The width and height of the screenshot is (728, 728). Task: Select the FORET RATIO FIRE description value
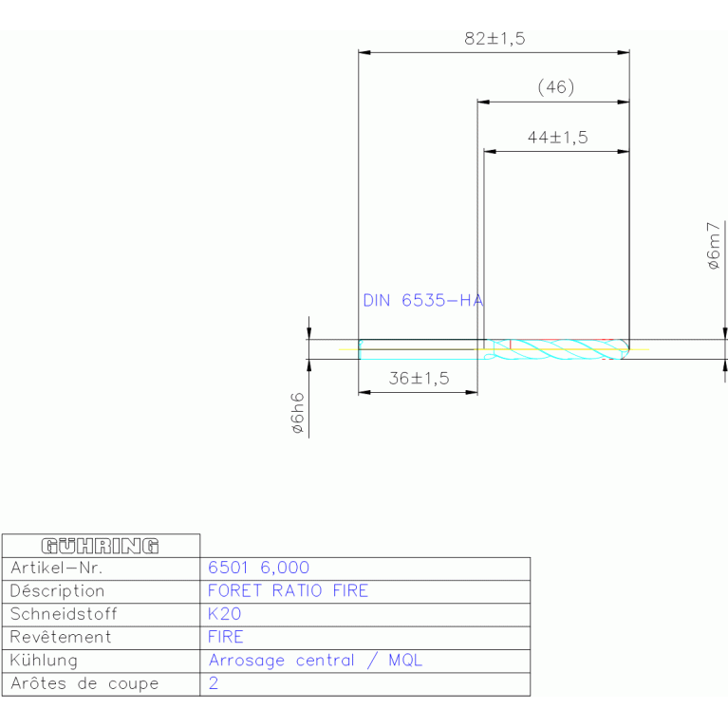288,591
